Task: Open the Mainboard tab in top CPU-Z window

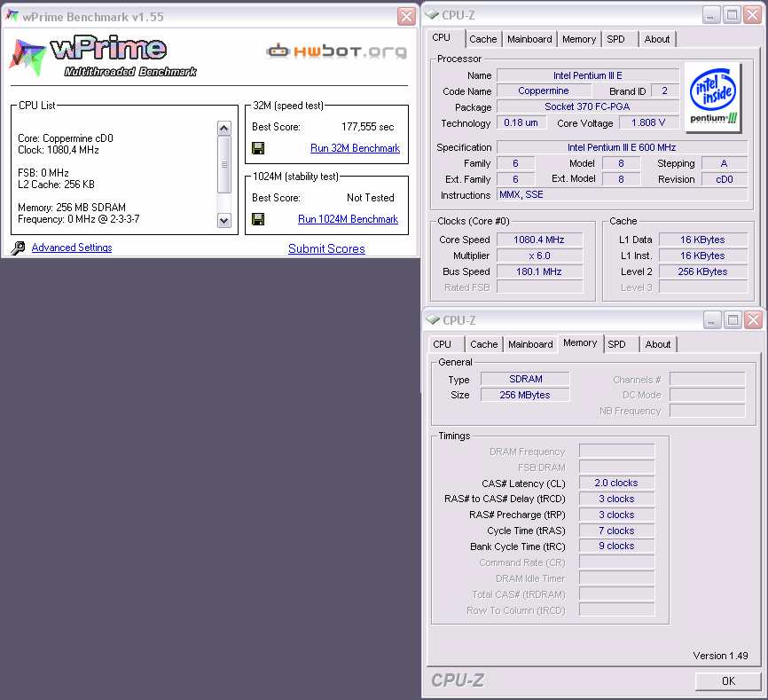Action: (x=529, y=39)
